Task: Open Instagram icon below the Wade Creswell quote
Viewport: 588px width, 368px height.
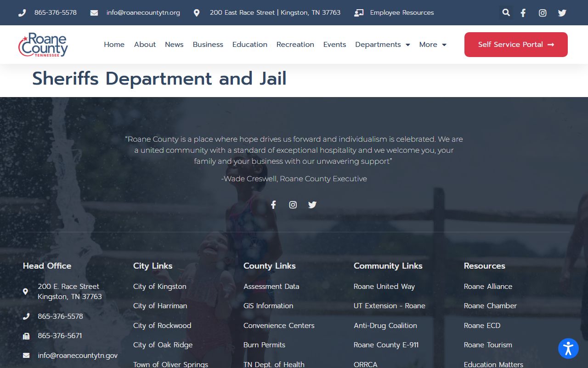Action: point(293,205)
